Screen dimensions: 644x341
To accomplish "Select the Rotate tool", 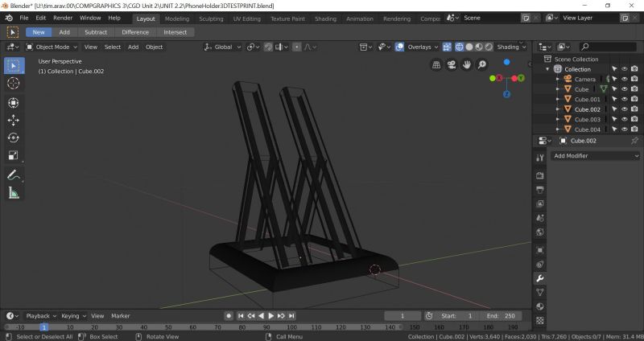I will (14, 138).
